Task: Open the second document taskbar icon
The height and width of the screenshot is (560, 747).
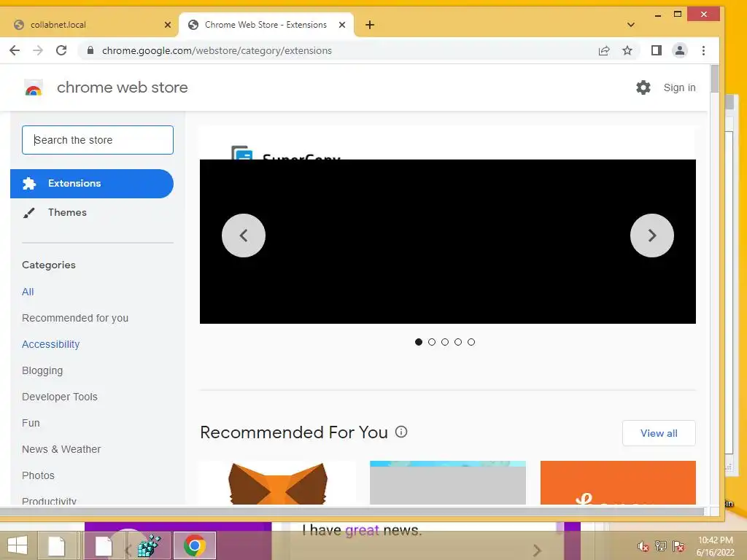Action: [104, 545]
